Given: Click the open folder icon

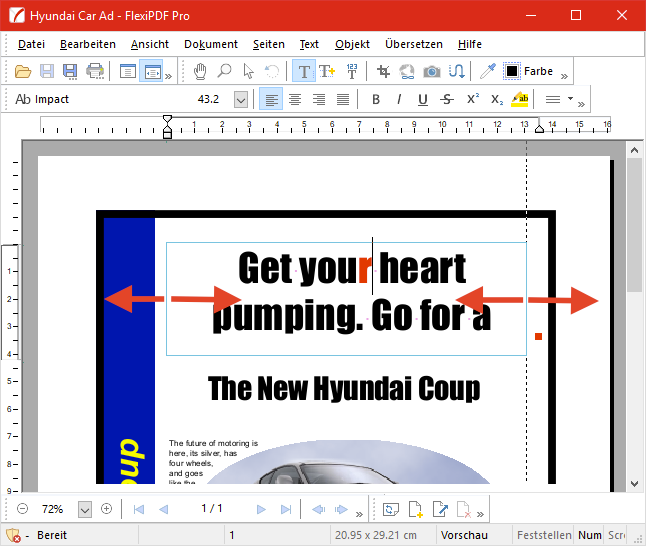Looking at the screenshot, I should tap(24, 71).
